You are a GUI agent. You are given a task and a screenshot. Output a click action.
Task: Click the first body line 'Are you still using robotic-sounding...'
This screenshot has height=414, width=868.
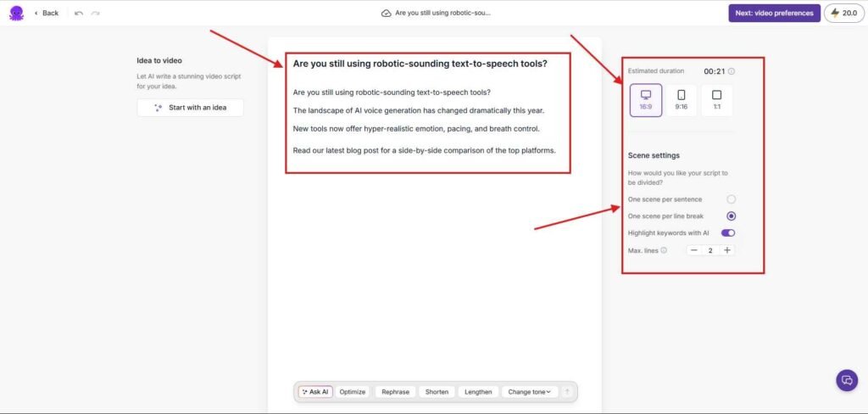pos(392,92)
